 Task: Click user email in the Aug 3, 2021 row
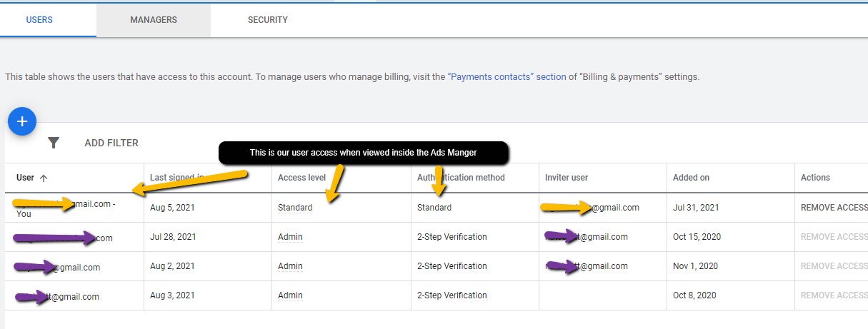tap(58, 296)
